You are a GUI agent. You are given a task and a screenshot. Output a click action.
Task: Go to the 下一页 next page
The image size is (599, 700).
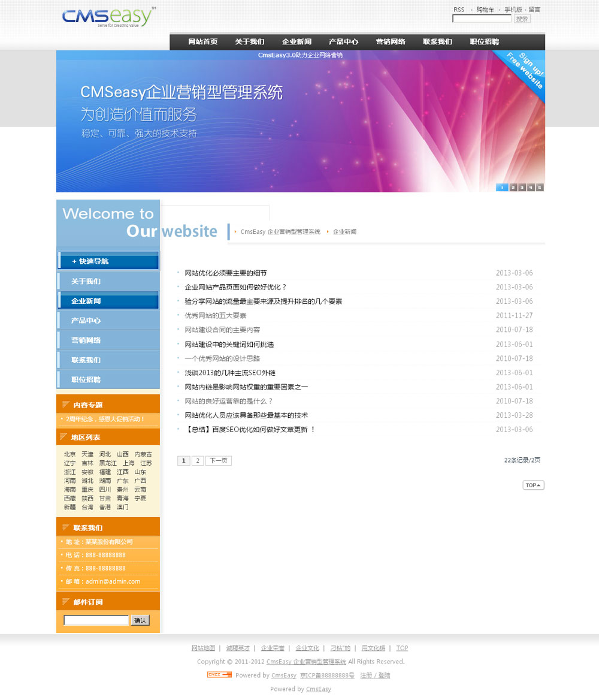pos(218,461)
